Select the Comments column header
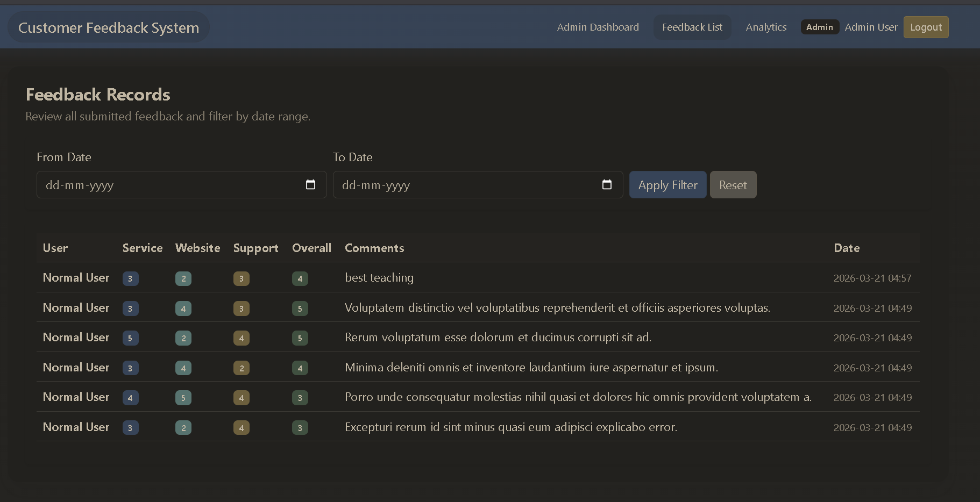Screen dimensions: 980x502 pos(374,248)
